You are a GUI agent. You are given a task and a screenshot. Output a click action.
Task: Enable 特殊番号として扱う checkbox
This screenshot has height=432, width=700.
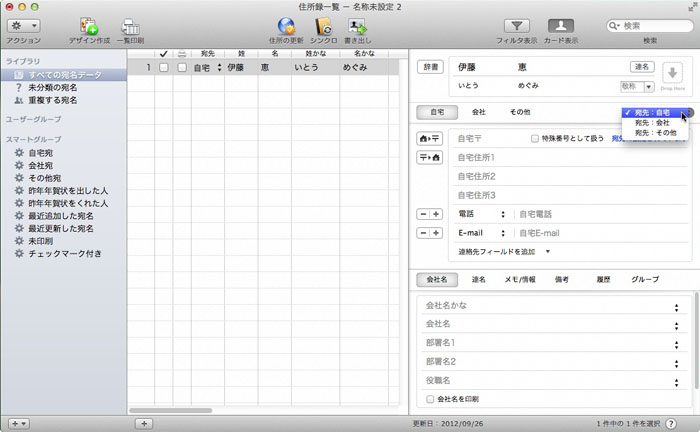click(x=535, y=138)
